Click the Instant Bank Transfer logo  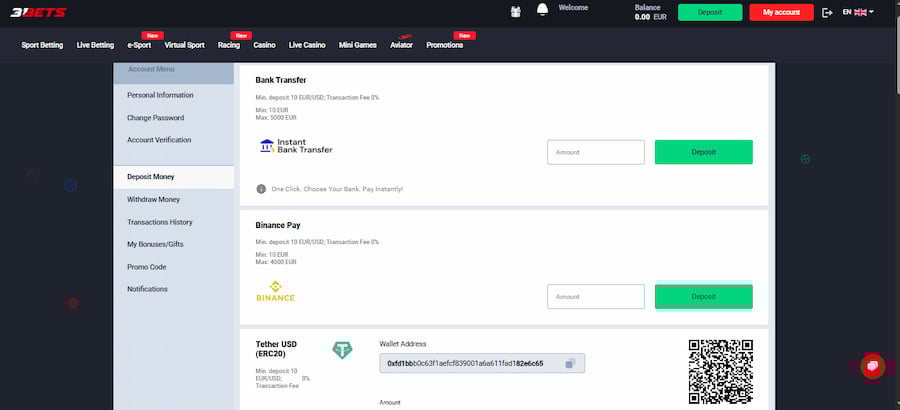(296, 146)
